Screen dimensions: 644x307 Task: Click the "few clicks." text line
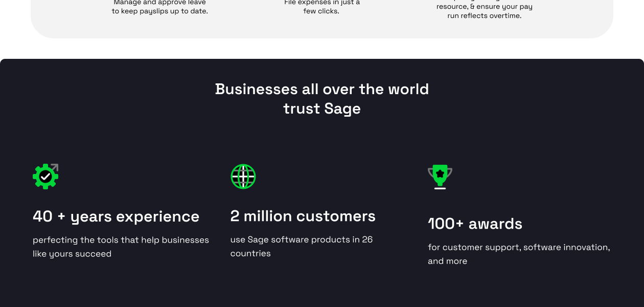coord(321,11)
